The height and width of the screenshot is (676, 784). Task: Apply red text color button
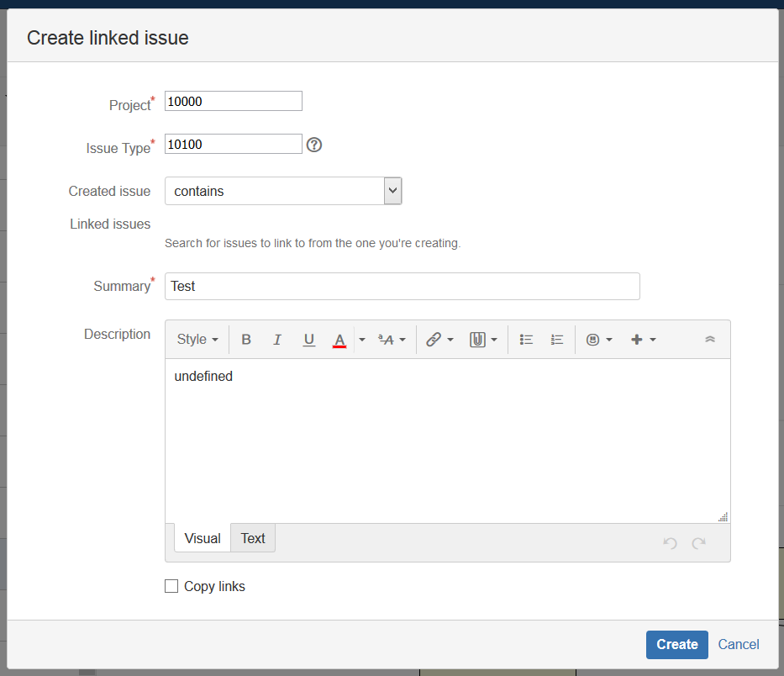339,340
